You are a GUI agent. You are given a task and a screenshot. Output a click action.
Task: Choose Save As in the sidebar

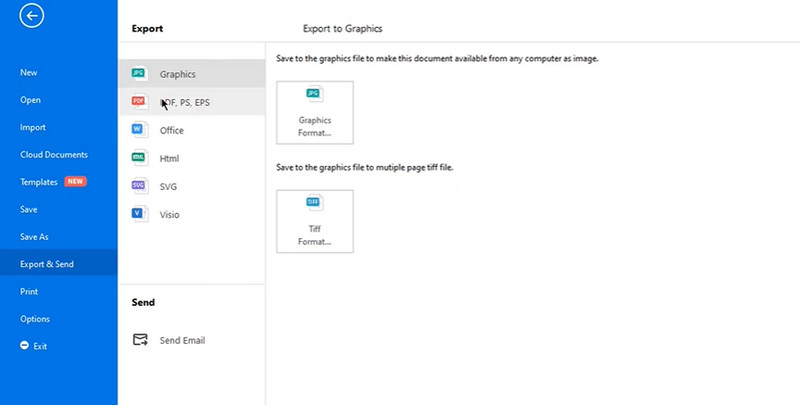34,237
